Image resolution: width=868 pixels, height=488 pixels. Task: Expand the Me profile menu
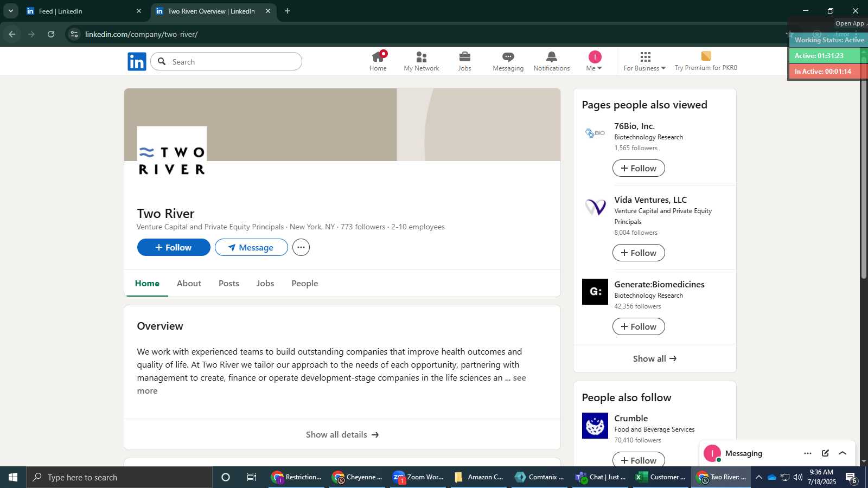coord(595,61)
